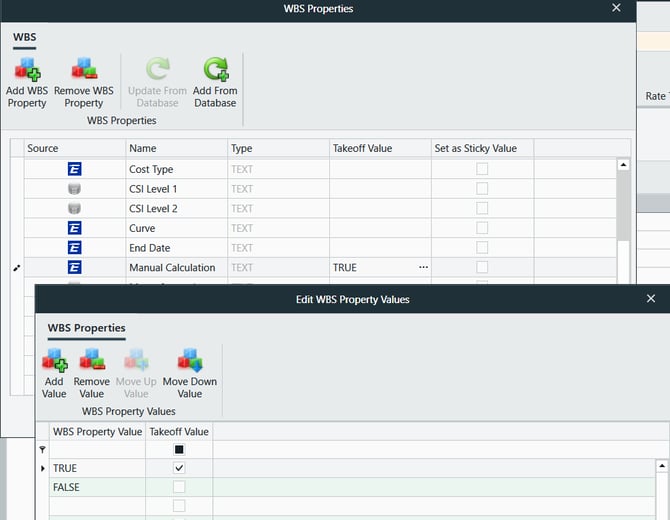Close the Edit WBS Property Values dialog

(x=651, y=299)
